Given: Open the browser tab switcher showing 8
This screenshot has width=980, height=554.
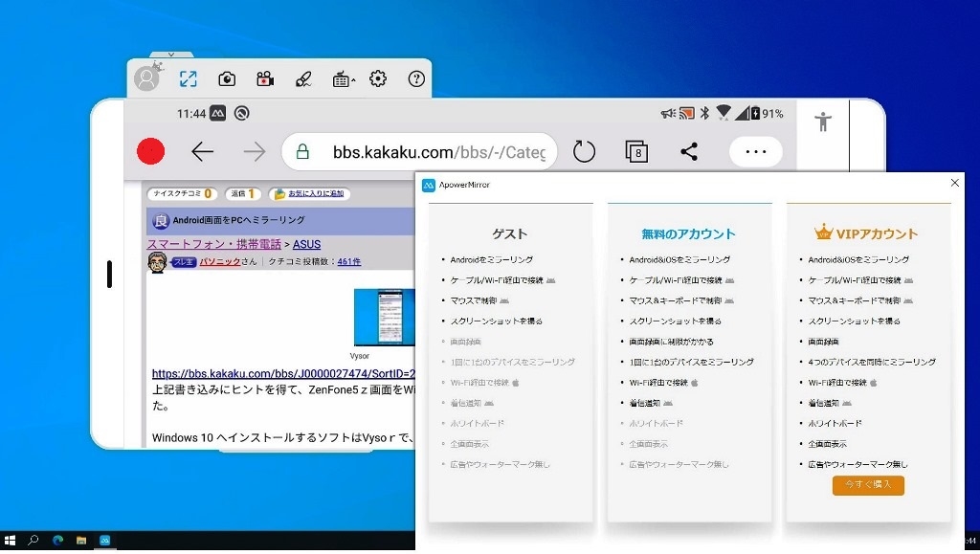Looking at the screenshot, I should 636,152.
